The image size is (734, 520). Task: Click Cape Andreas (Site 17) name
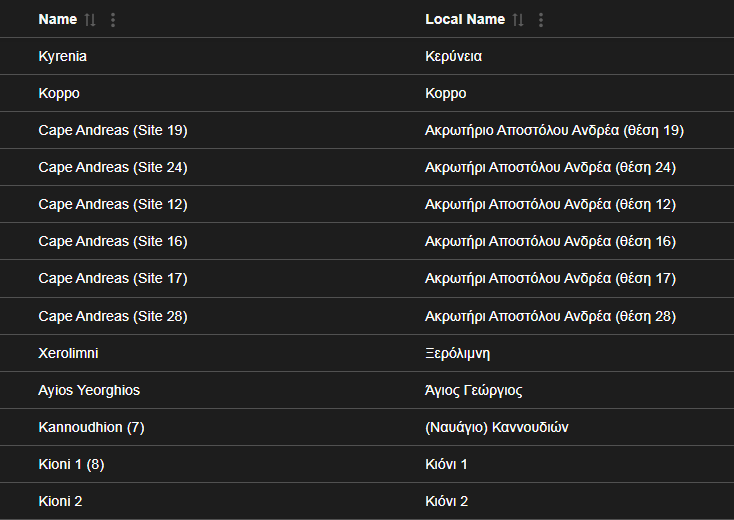pyautogui.click(x=113, y=278)
